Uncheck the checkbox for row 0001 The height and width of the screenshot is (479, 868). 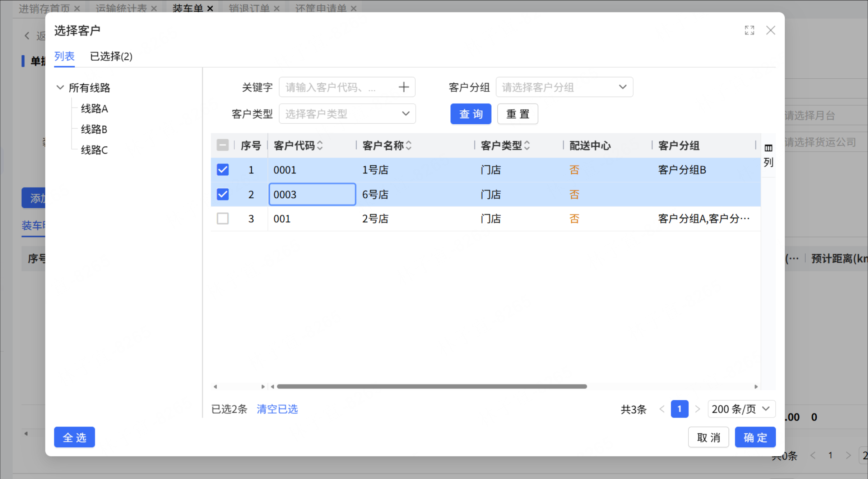point(223,170)
